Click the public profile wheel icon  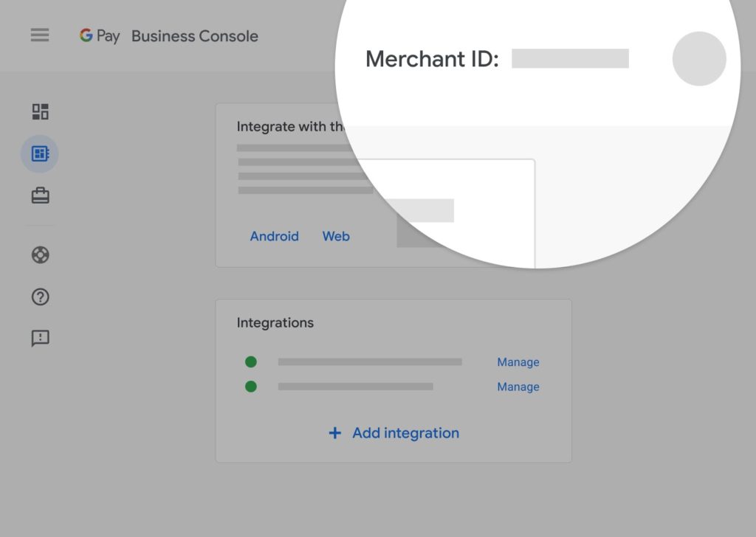coord(39,254)
